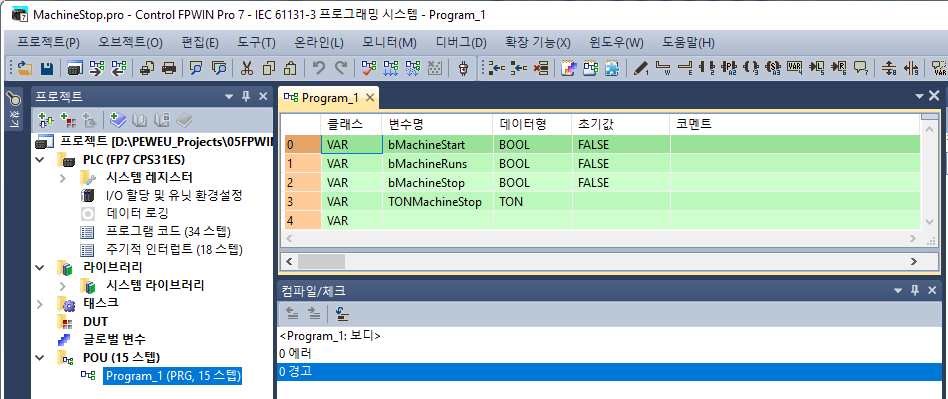This screenshot has width=948, height=399.
Task: Select Program_1 (PRG, 15 스텝) in tree
Action: point(173,376)
